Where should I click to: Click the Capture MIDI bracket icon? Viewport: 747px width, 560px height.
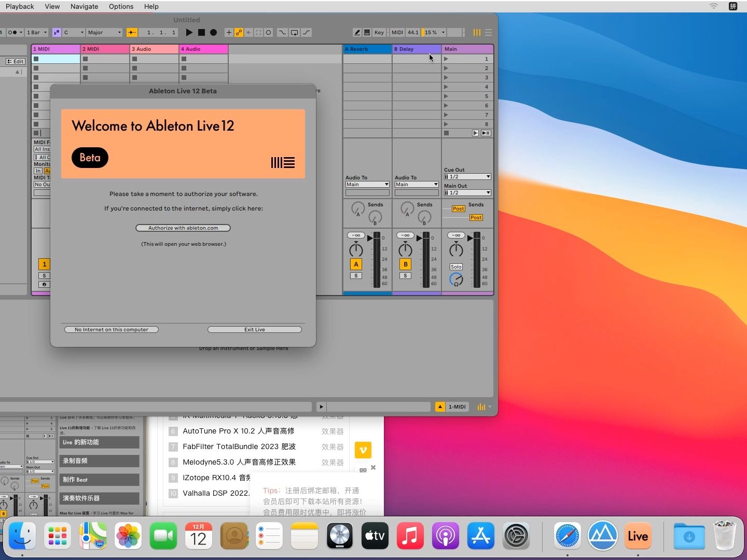(258, 32)
